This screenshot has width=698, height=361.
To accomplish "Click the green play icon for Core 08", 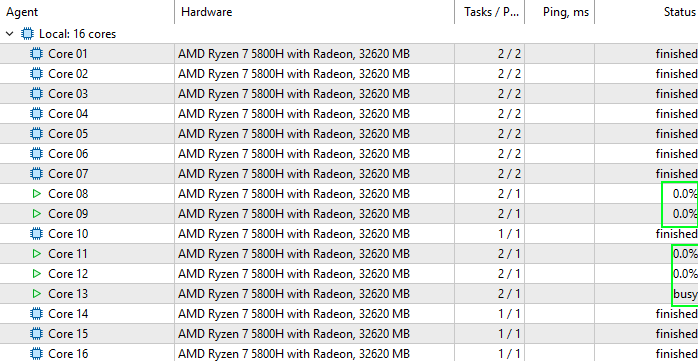I will tap(37, 194).
